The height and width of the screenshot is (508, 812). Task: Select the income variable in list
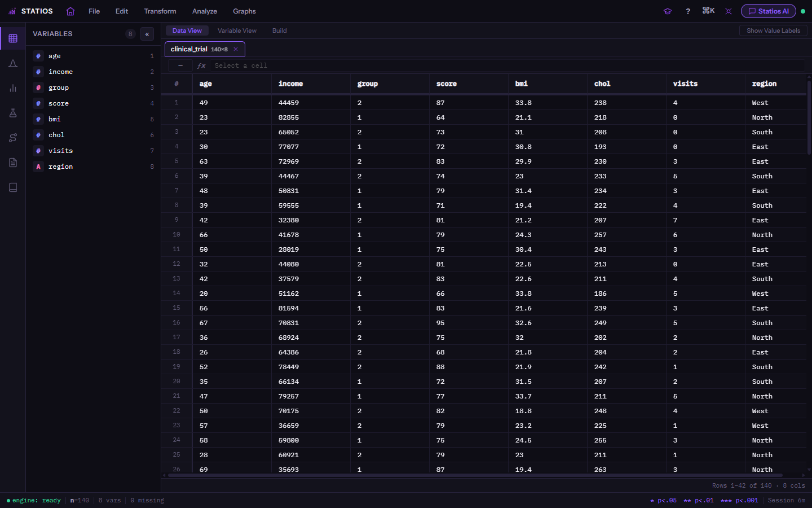point(94,72)
